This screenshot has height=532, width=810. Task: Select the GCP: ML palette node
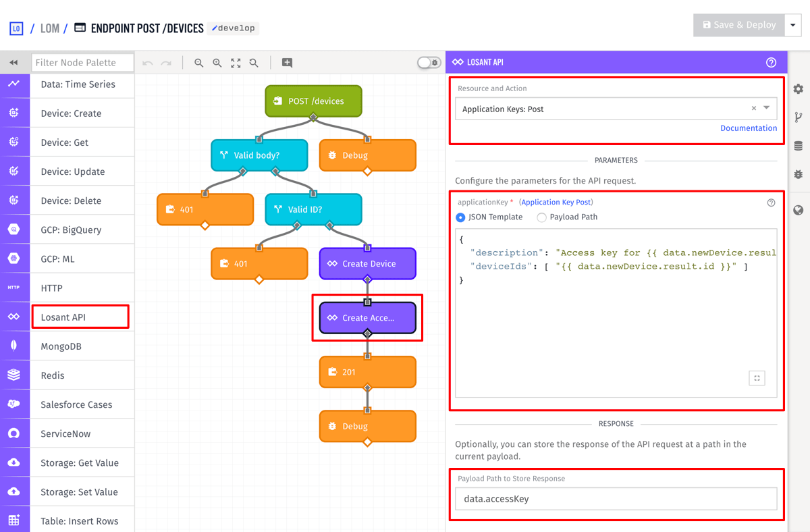pyautogui.click(x=82, y=259)
